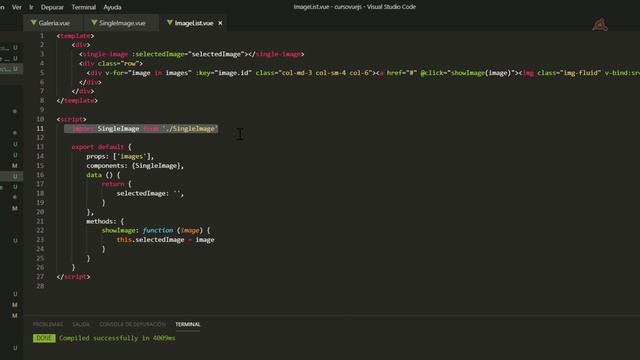Screen dimensions: 640x360
Task: Close the ImageList.vue tab
Action: tap(220, 23)
